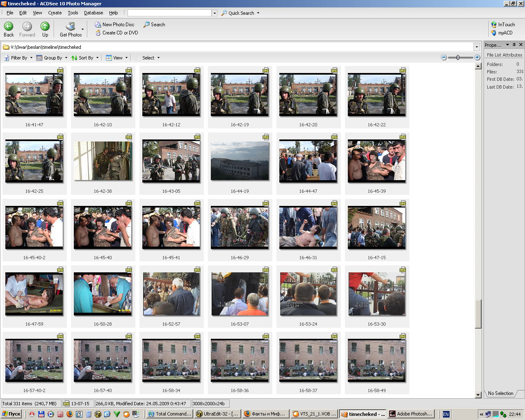Click the New Photo Disc button
The height and width of the screenshot is (420, 525).
coord(114,25)
